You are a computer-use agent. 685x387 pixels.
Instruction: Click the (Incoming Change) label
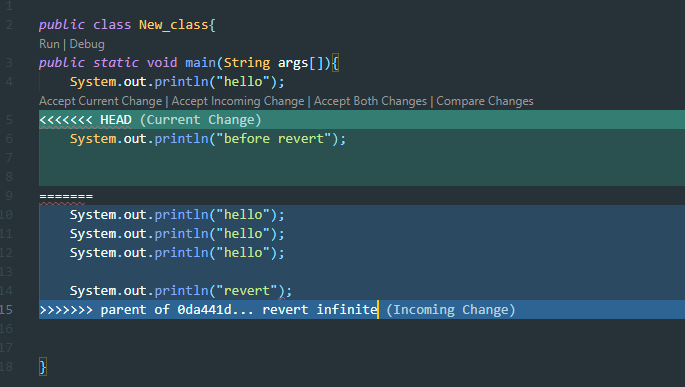450,310
